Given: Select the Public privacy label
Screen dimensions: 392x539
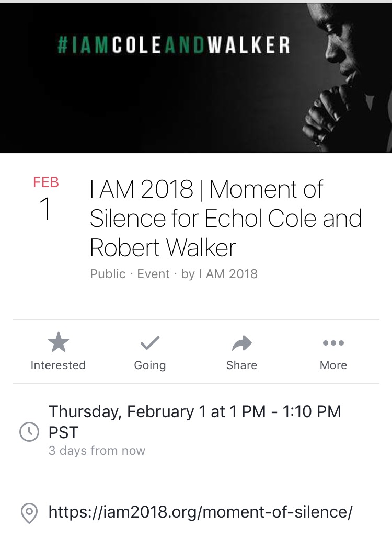Looking at the screenshot, I should 108,274.
